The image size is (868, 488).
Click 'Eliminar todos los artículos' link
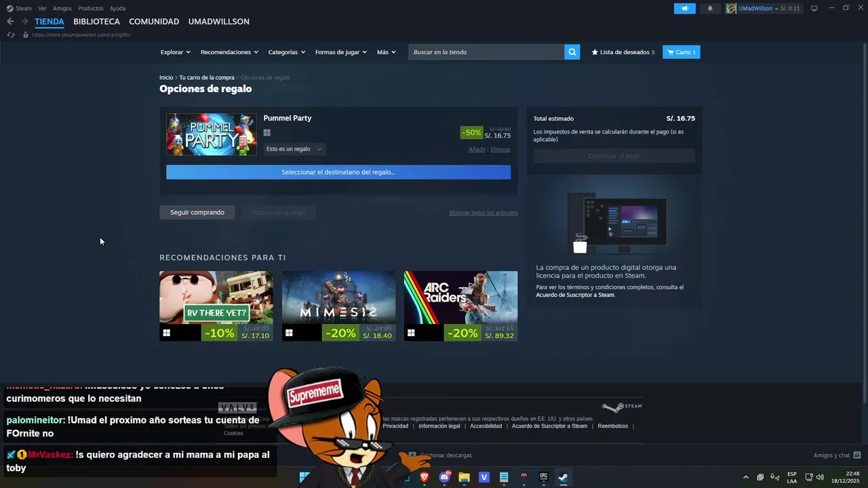(483, 213)
